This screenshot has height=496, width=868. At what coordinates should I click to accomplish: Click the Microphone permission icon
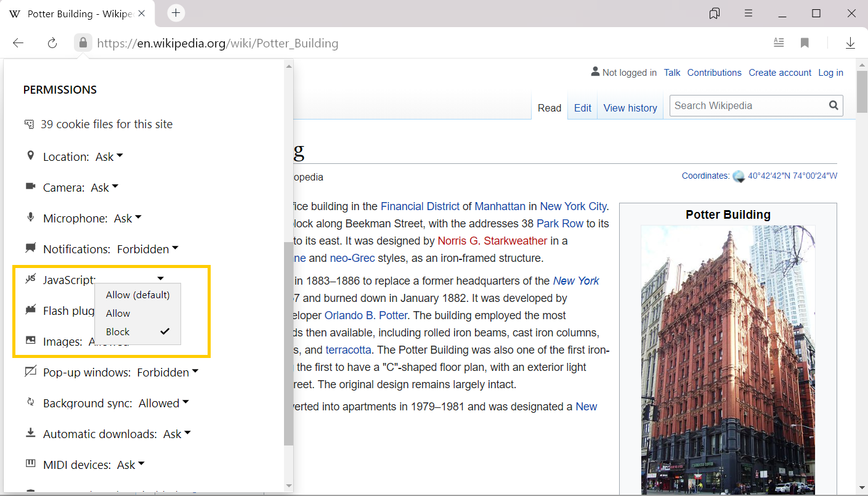coord(30,217)
